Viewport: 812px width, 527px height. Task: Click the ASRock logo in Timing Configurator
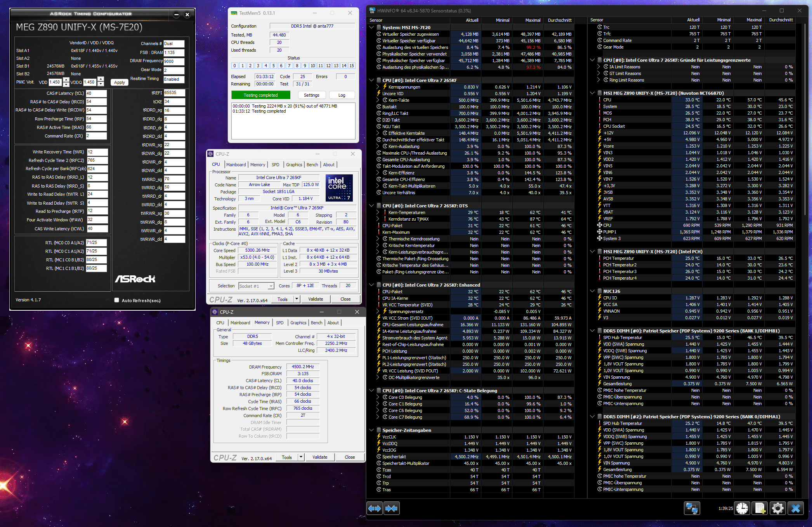point(135,279)
